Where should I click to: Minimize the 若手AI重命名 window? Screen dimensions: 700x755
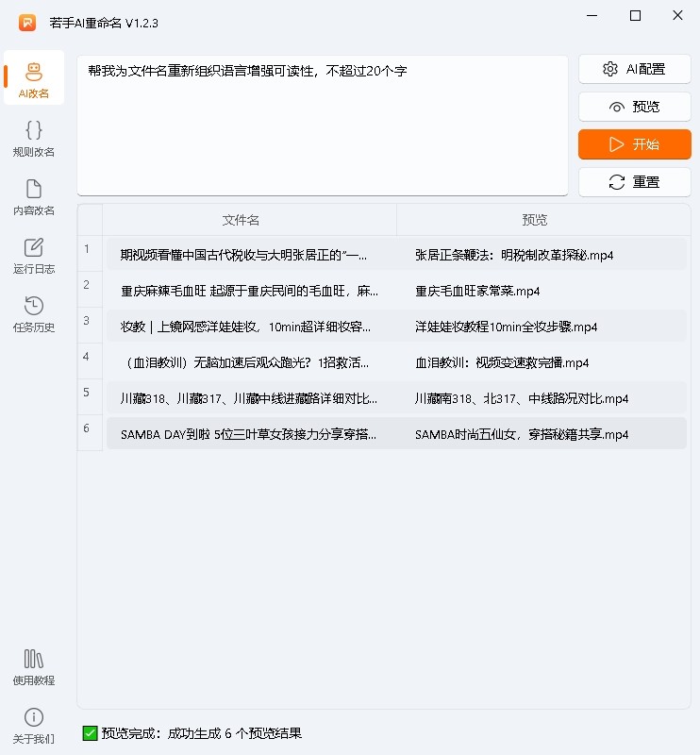click(x=592, y=16)
